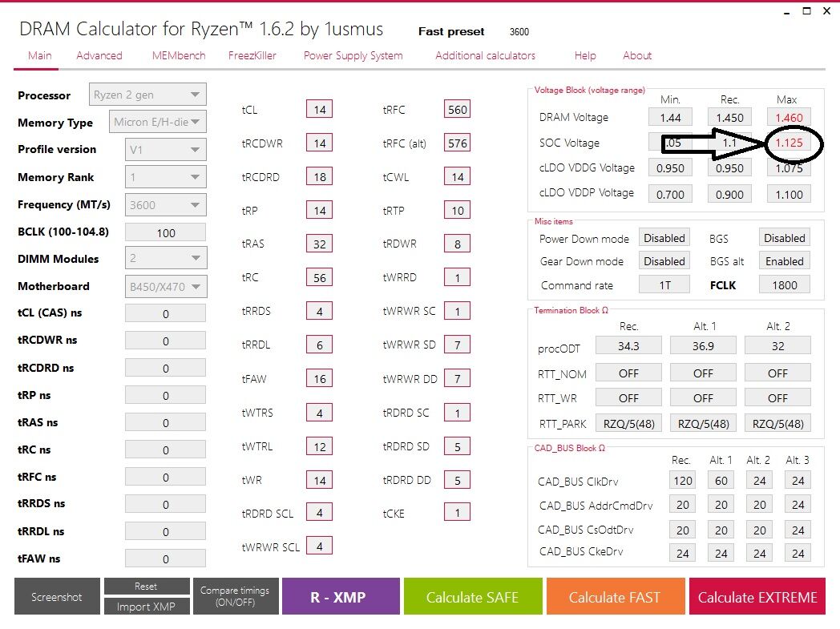Open the Profile version dropdown

(166, 150)
